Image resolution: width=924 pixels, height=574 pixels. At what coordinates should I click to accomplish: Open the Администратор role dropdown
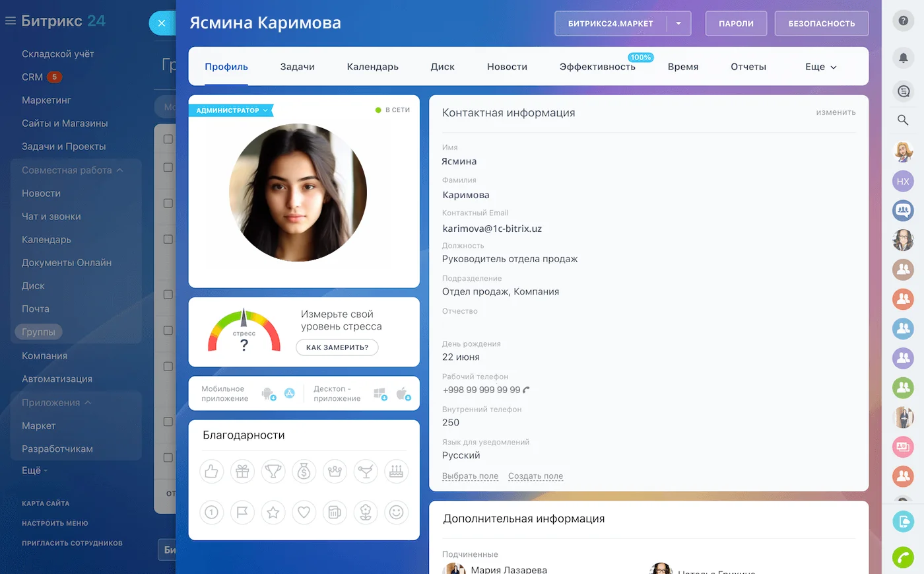(x=232, y=110)
